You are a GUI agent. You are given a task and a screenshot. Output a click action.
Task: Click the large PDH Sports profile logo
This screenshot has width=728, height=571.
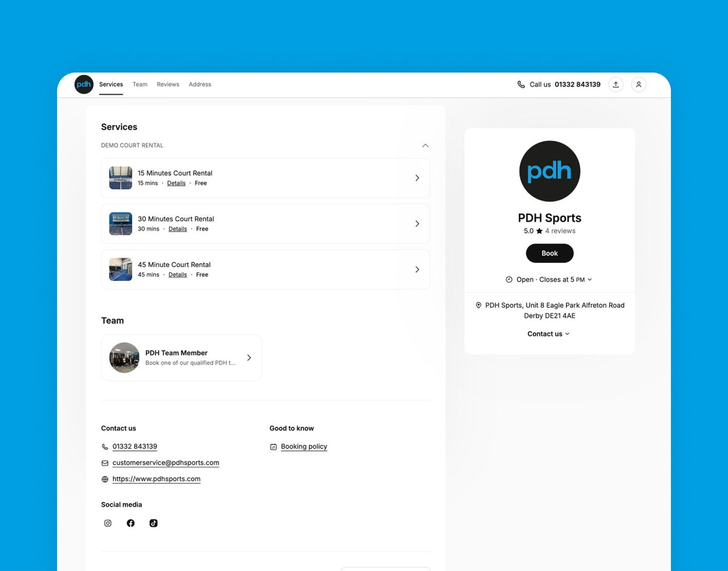(x=550, y=171)
